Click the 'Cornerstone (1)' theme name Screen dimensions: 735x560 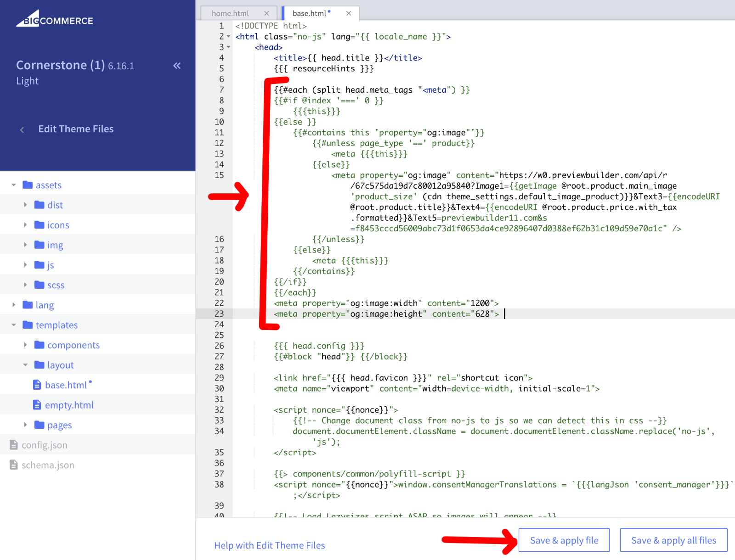coord(60,65)
